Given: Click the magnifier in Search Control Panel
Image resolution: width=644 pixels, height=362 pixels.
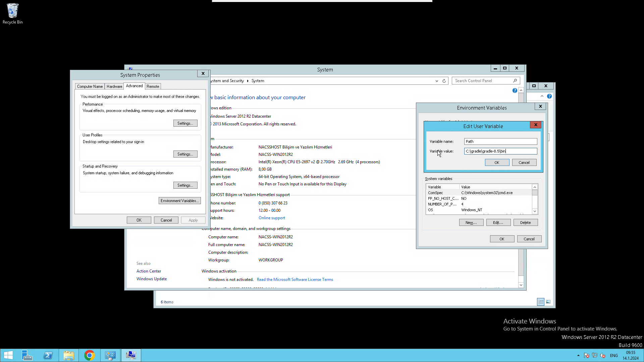Looking at the screenshot, I should (515, 81).
